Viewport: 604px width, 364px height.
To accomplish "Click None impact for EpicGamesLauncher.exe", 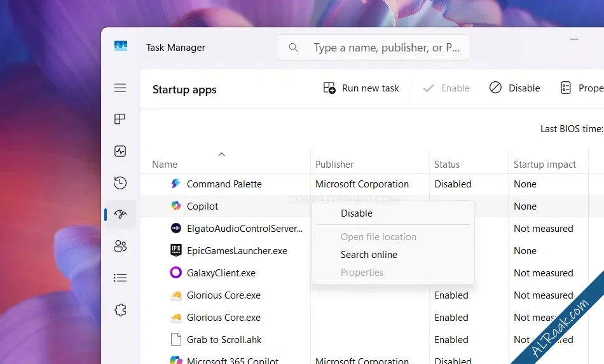I will point(525,251).
